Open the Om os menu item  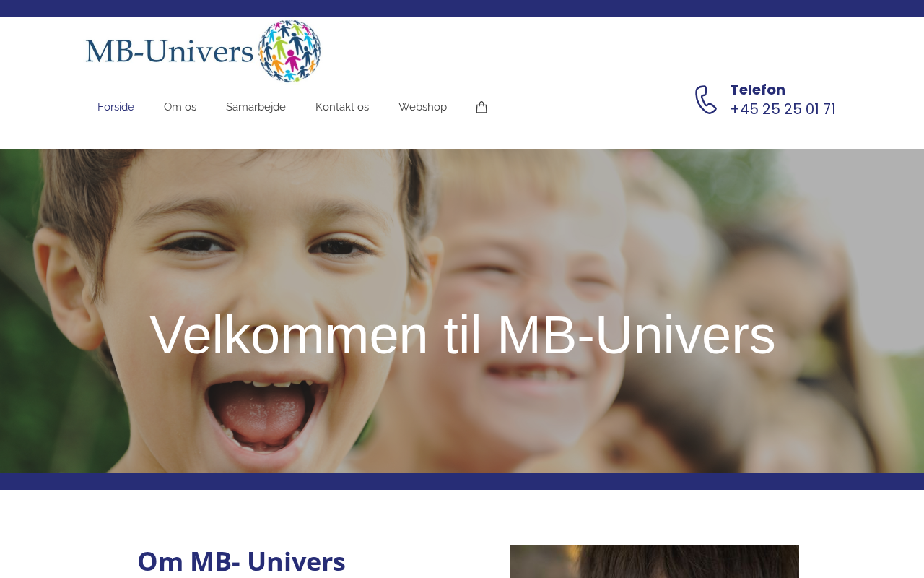180,107
